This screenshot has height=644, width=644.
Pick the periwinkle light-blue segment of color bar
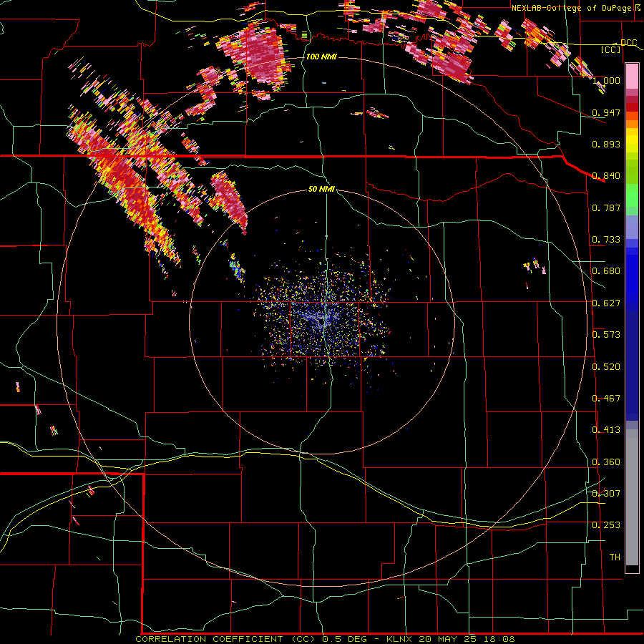pos(632,227)
